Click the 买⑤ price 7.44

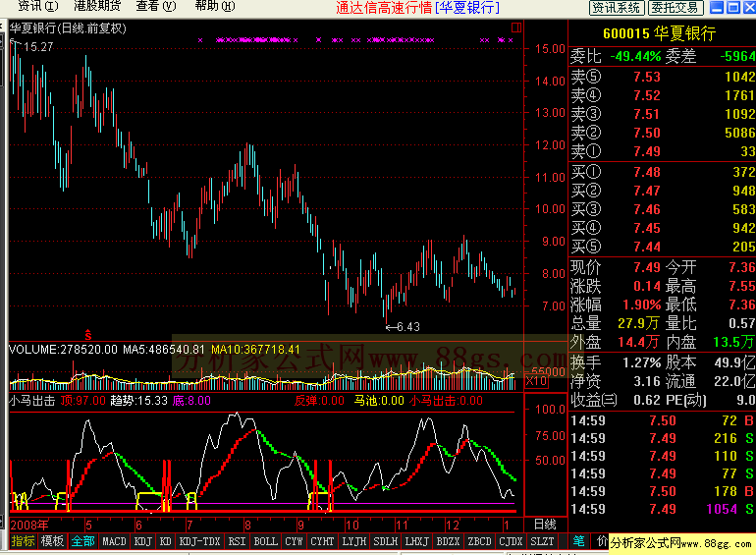coord(647,247)
